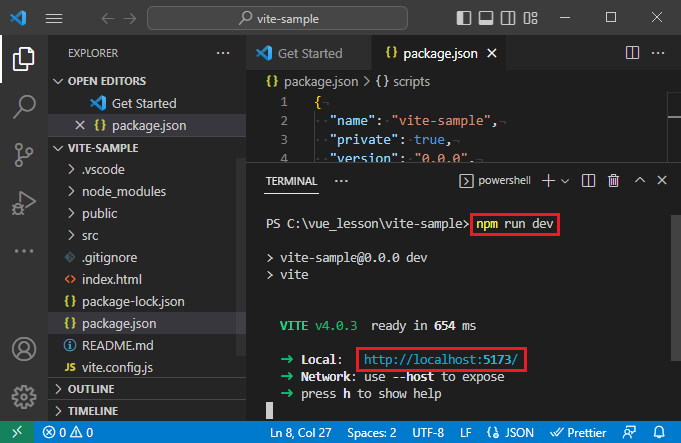Open the Explorer view in activity bar
Image resolution: width=681 pixels, height=443 pixels.
[23, 59]
